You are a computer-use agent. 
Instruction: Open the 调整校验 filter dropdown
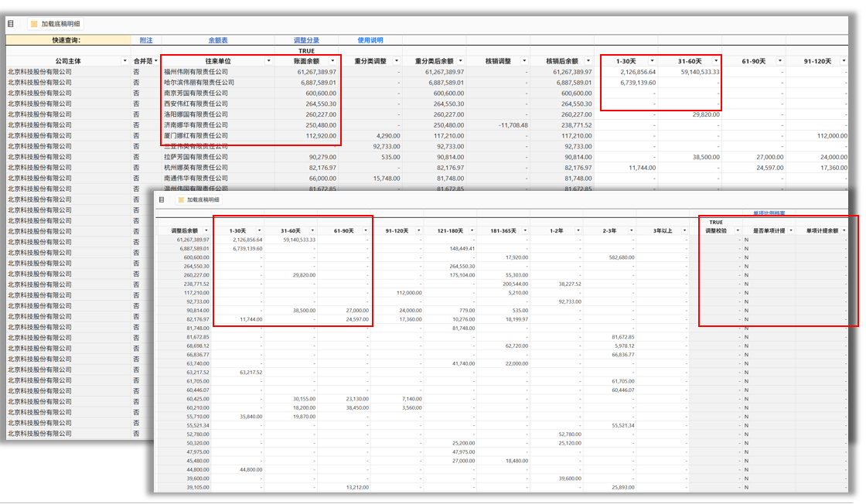point(738,231)
